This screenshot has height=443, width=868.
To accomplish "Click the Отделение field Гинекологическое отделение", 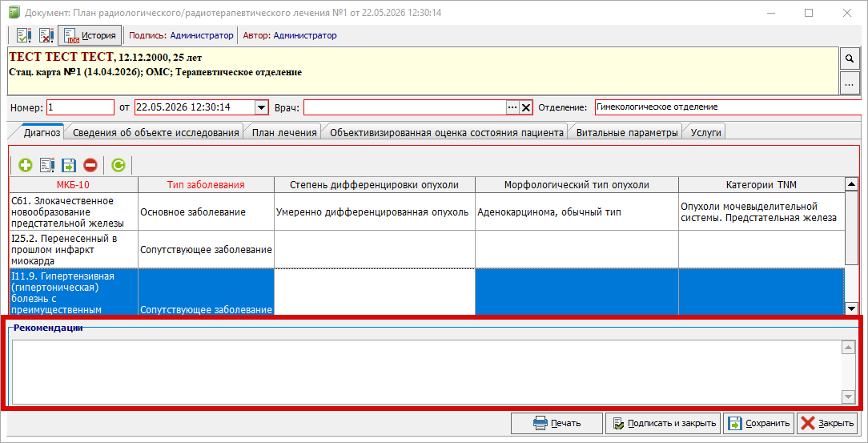I will pyautogui.click(x=727, y=107).
